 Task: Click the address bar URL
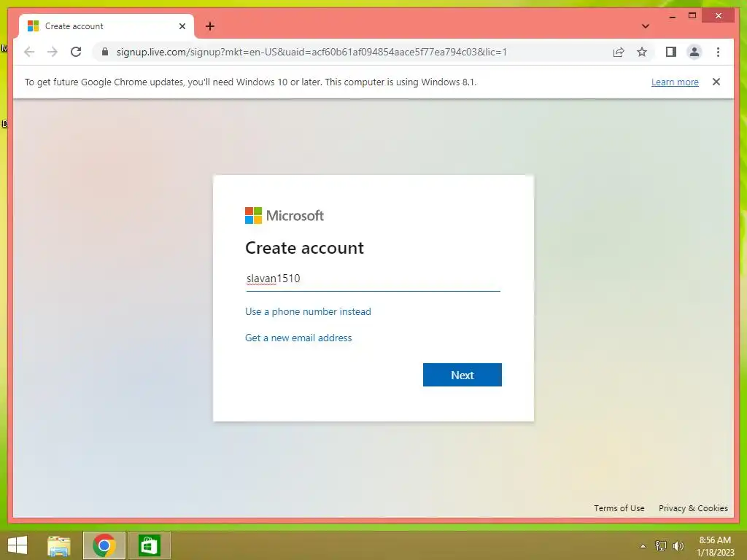(311, 52)
